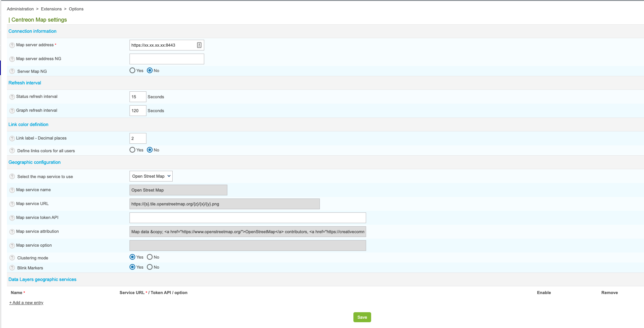Click help icon beside Graph refresh interval
The height and width of the screenshot is (328, 644).
coord(12,111)
